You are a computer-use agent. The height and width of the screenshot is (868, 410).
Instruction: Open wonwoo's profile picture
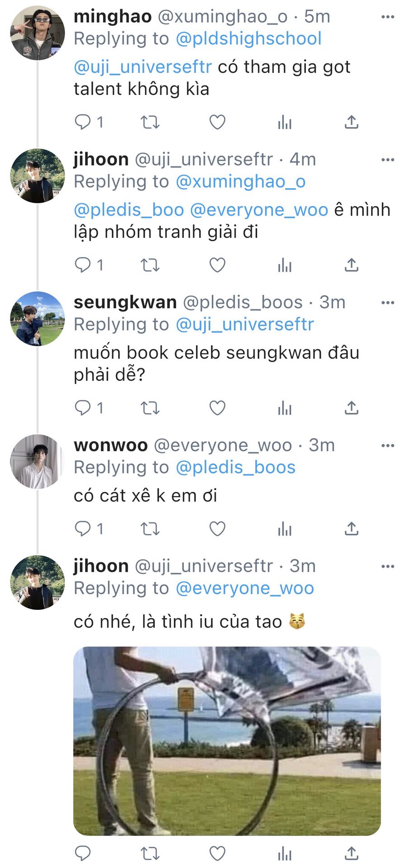click(38, 462)
